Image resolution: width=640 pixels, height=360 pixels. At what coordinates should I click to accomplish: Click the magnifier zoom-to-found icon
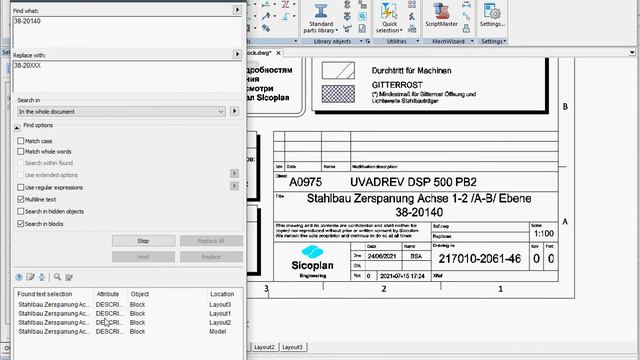pos(57,277)
